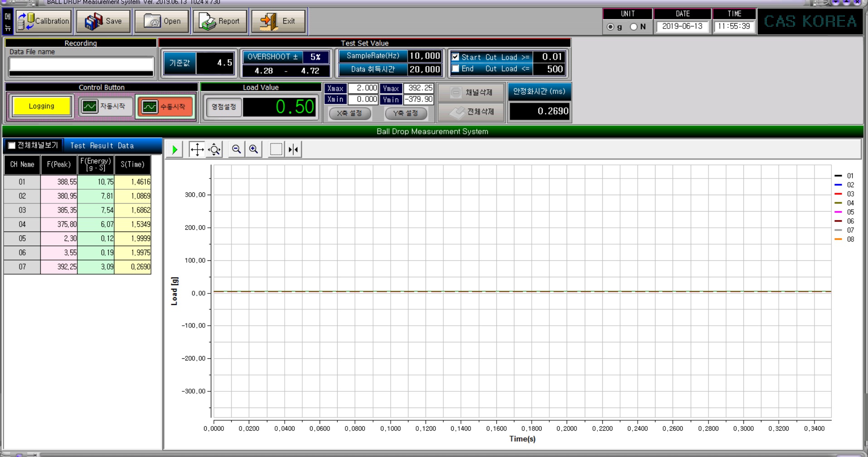The height and width of the screenshot is (457, 868).
Task: Click the TIME field 11:55:39
Action: [x=734, y=27]
